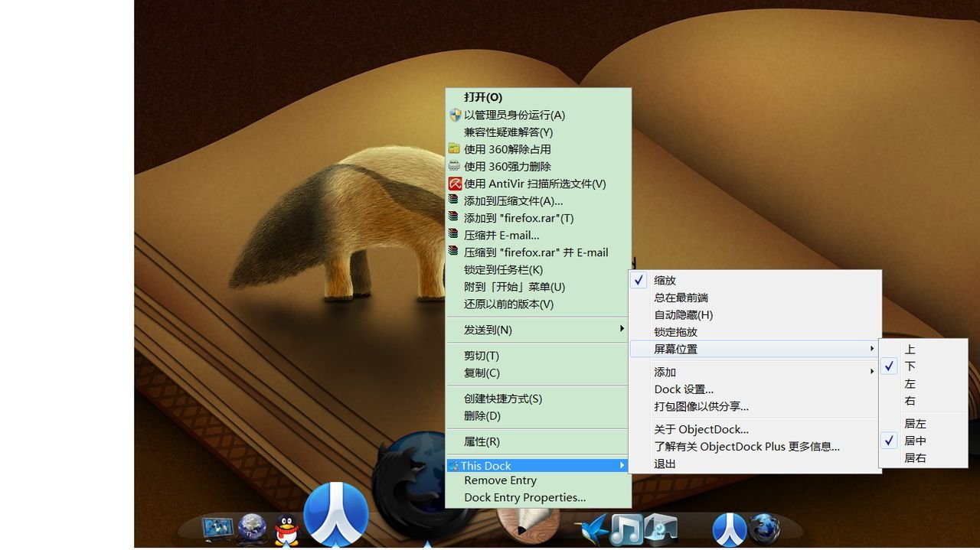The height and width of the screenshot is (550, 980).
Task: Click the WinRAR icon beside 添加到压缩文件
Action: (x=455, y=200)
